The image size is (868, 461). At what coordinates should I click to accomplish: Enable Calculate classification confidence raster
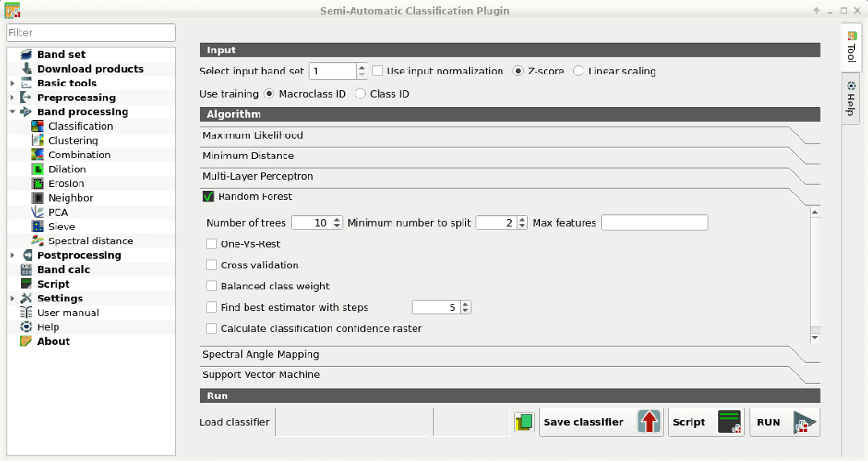coord(211,328)
